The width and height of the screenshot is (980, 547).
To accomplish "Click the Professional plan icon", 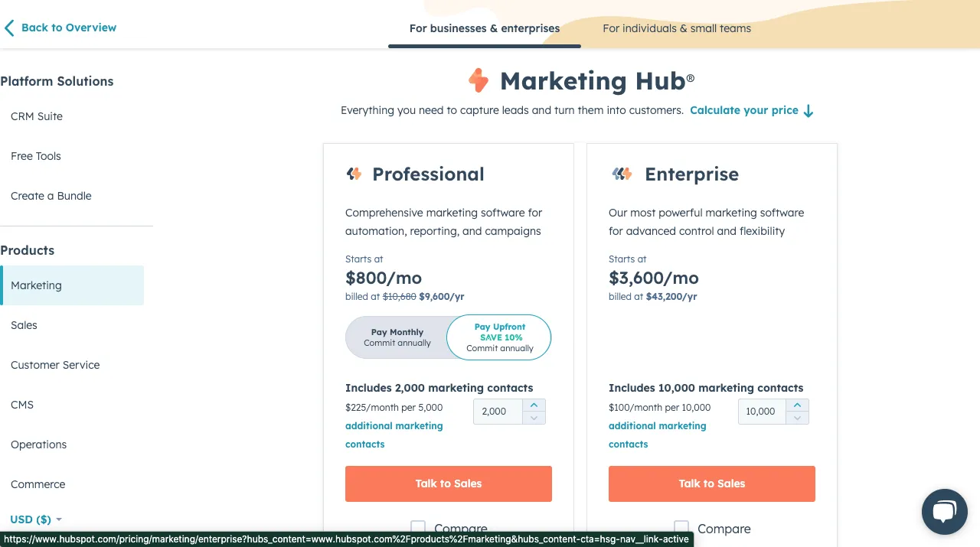I will (x=354, y=174).
